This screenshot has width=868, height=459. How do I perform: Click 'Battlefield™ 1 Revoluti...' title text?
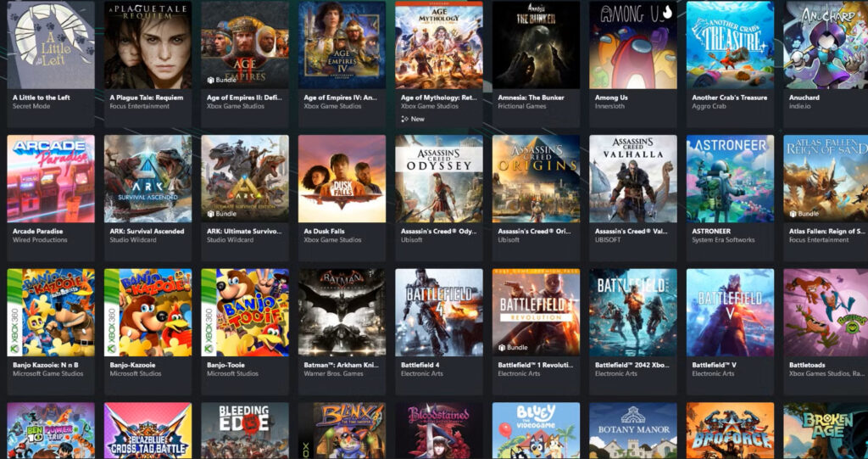point(536,366)
